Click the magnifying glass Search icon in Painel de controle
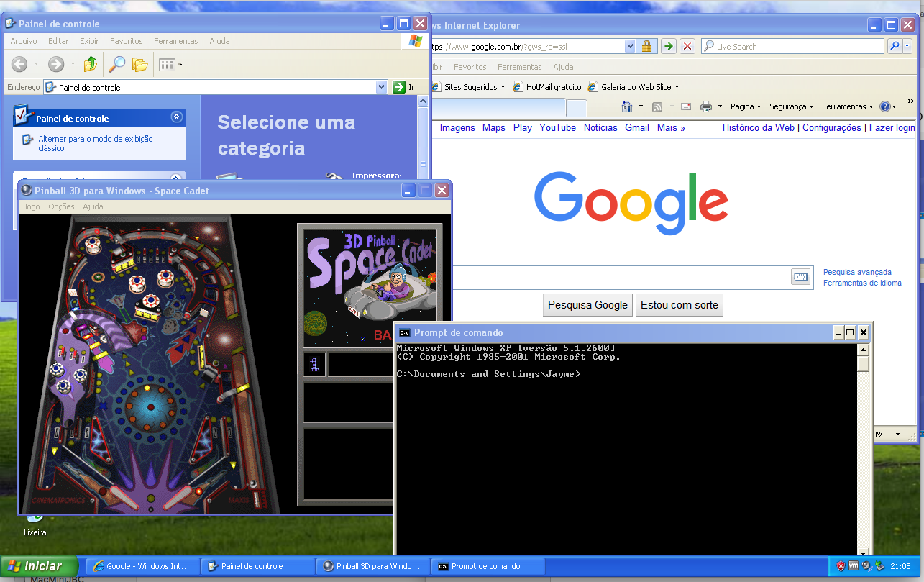The height and width of the screenshot is (582, 924). 116,65
